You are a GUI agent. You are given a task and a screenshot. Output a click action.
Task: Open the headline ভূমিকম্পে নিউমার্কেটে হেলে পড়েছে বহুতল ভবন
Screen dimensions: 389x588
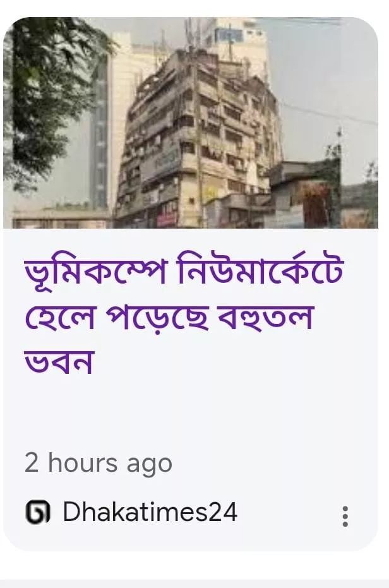(184, 316)
